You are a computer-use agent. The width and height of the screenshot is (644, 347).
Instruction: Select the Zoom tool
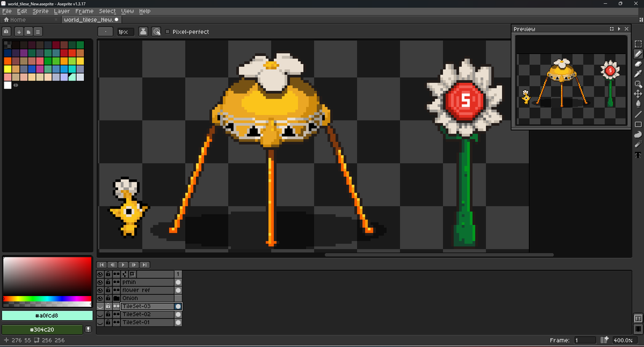(638, 84)
